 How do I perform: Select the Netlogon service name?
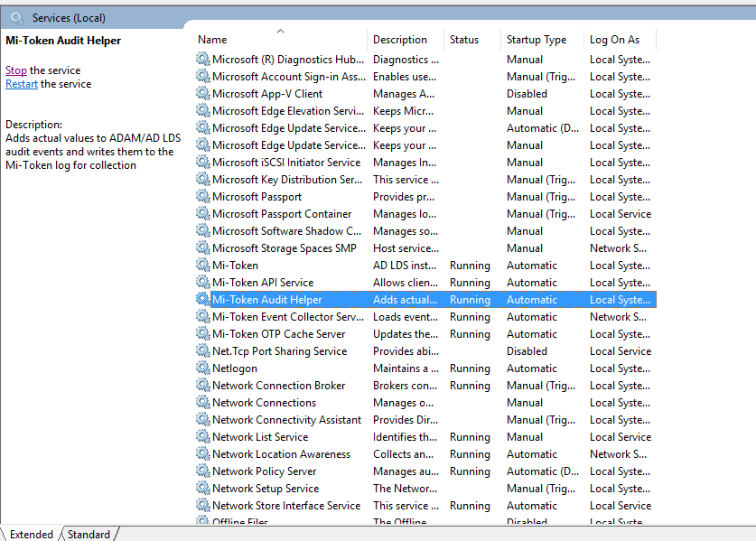coord(235,368)
